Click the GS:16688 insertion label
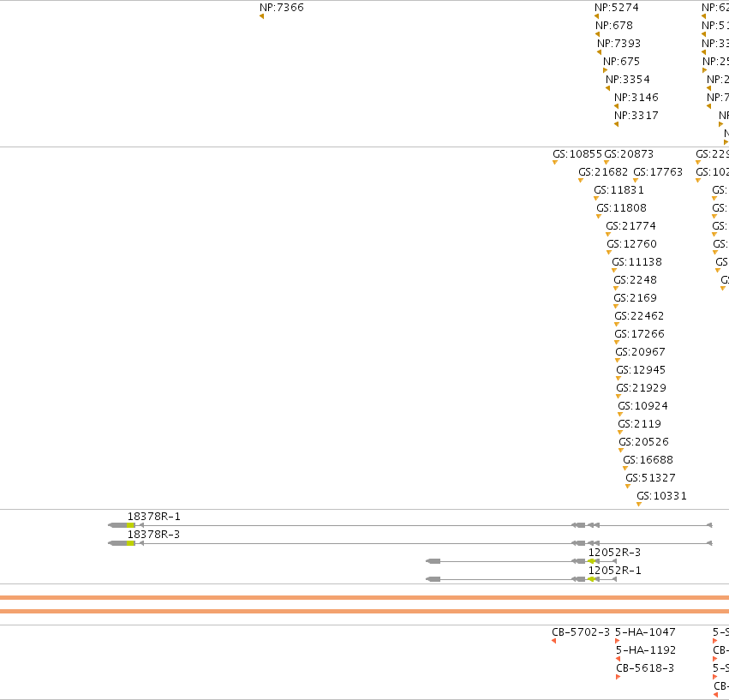 click(x=648, y=459)
